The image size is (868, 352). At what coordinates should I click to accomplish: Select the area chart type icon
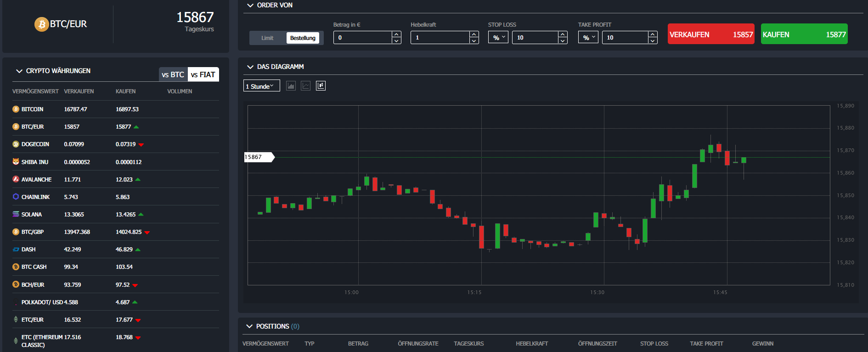pos(291,86)
